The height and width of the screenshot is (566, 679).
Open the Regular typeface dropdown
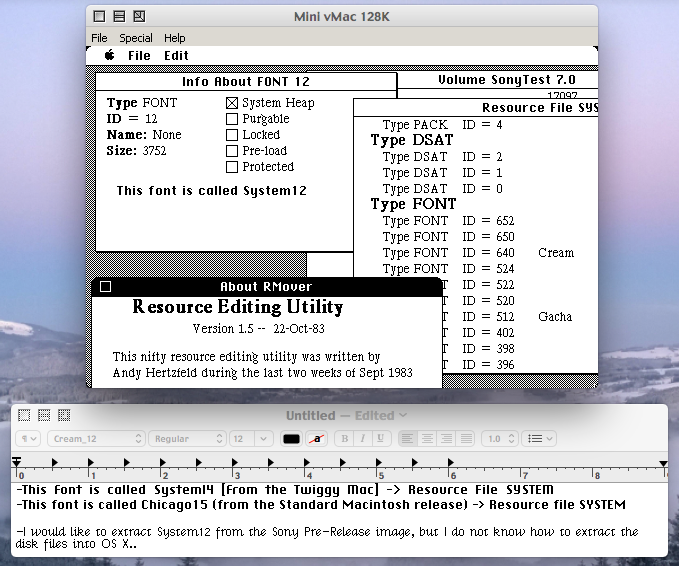click(x=188, y=439)
